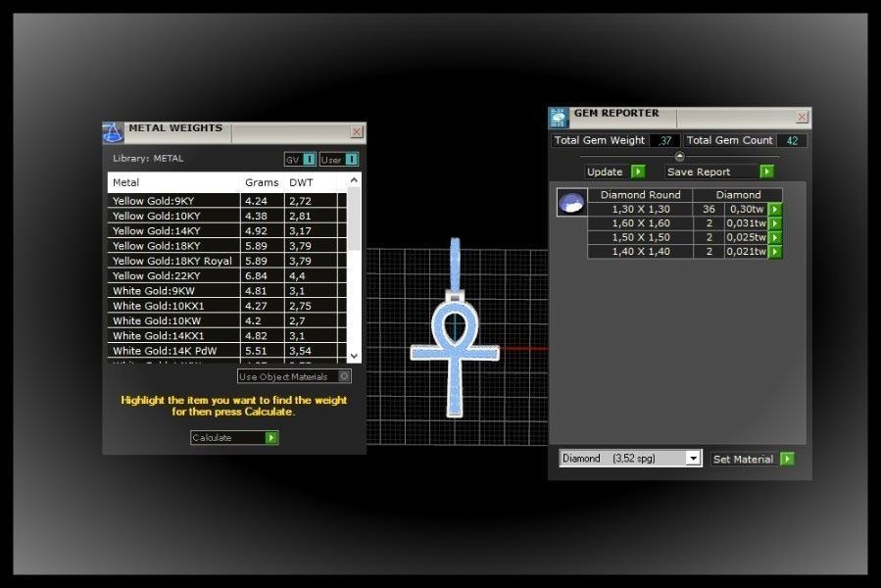Click green arrow on 1,40 X 1,40 row
881x588 pixels.
(775, 251)
